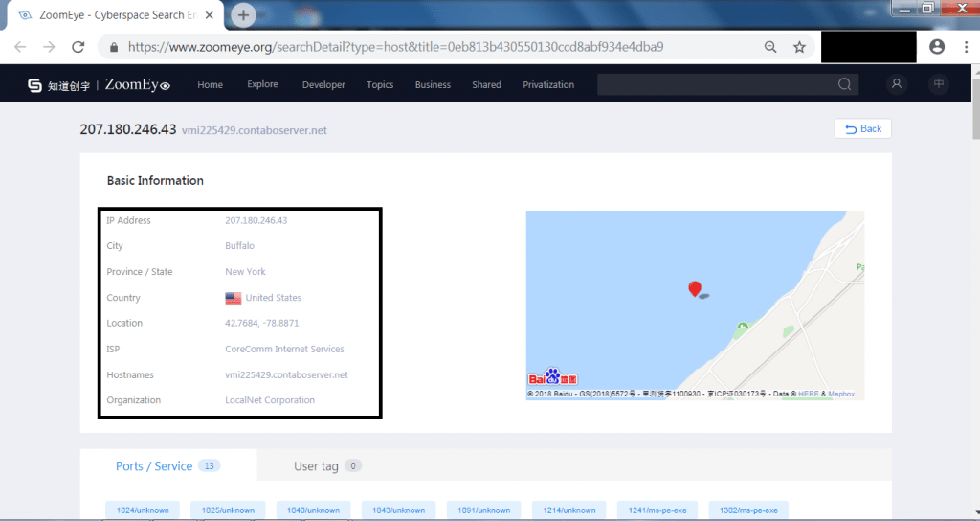Click the Back button

(863, 129)
